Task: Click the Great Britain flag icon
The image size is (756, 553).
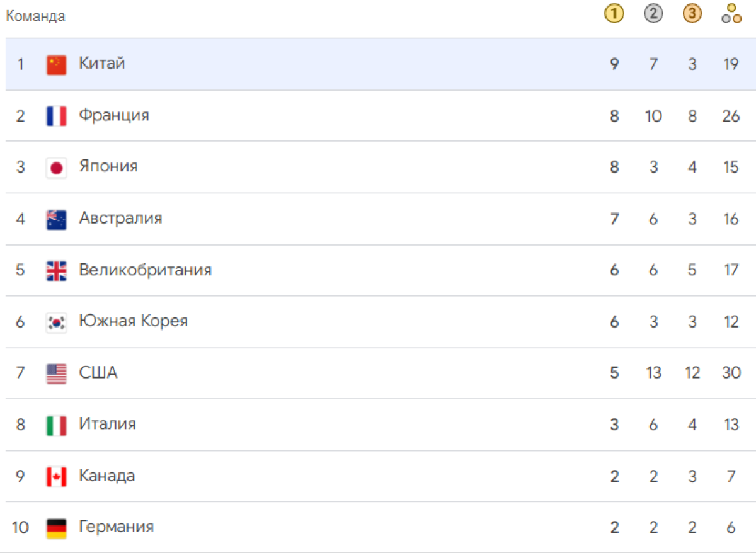Action: pos(57,270)
